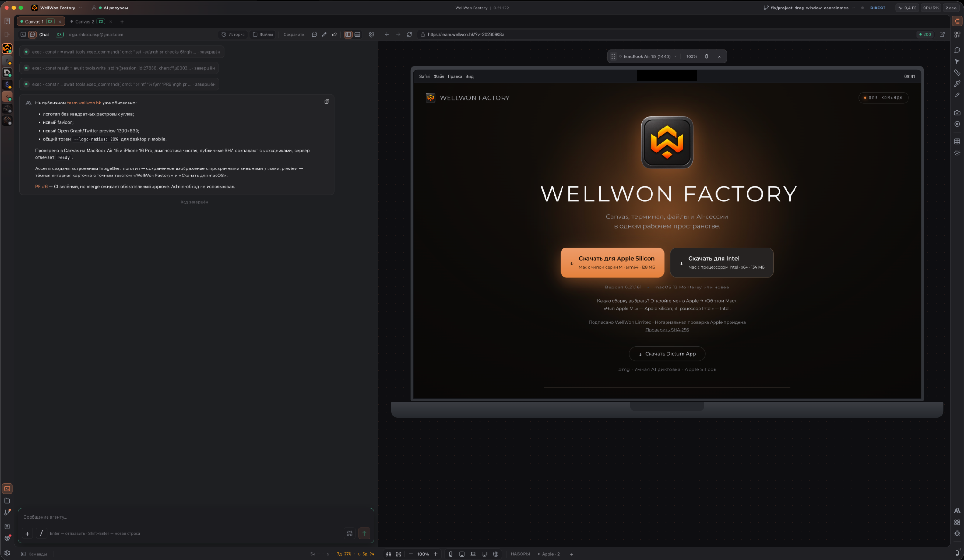Click the comment bubble in right sidebar
Image resolution: width=964 pixels, height=560 pixels.
pos(957,50)
